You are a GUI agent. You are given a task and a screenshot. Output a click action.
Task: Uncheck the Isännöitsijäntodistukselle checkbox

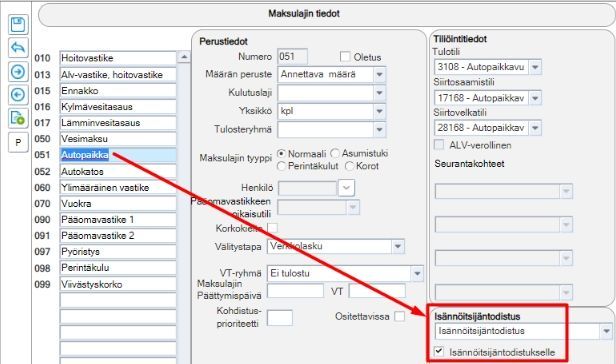439,351
